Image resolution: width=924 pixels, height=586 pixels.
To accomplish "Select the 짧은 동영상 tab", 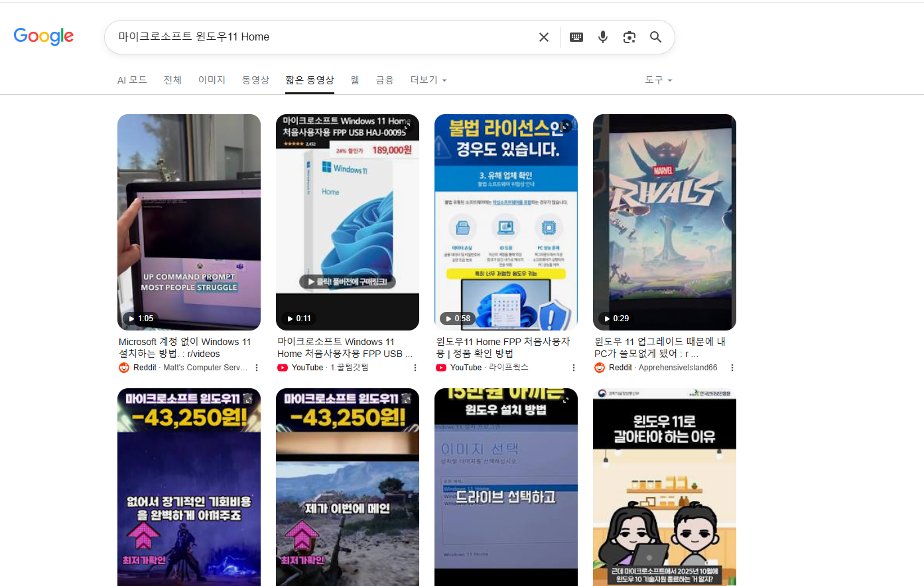I will pos(310,80).
